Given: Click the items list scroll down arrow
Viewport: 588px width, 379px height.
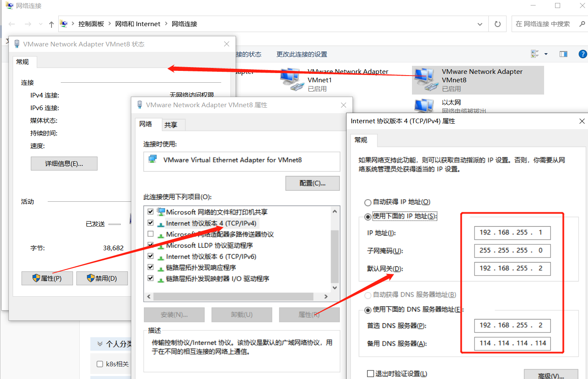Looking at the screenshot, I should [335, 288].
